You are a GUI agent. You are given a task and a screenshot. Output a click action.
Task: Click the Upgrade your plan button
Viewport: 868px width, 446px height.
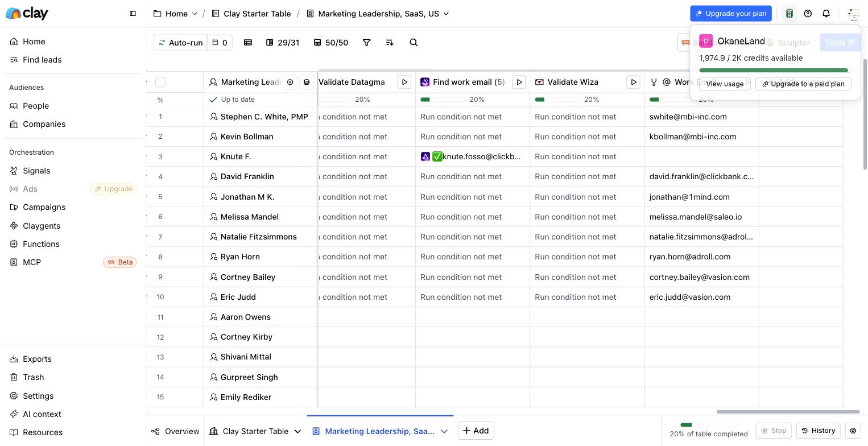pyautogui.click(x=731, y=14)
